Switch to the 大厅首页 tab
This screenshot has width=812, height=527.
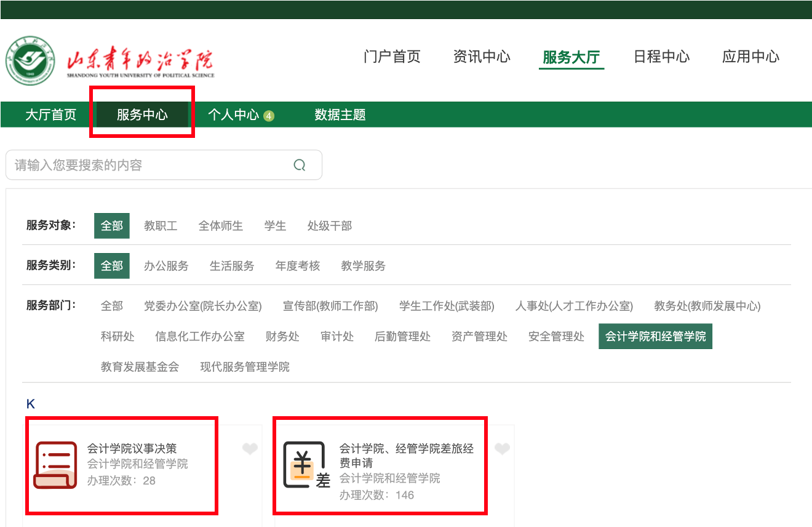[50, 115]
